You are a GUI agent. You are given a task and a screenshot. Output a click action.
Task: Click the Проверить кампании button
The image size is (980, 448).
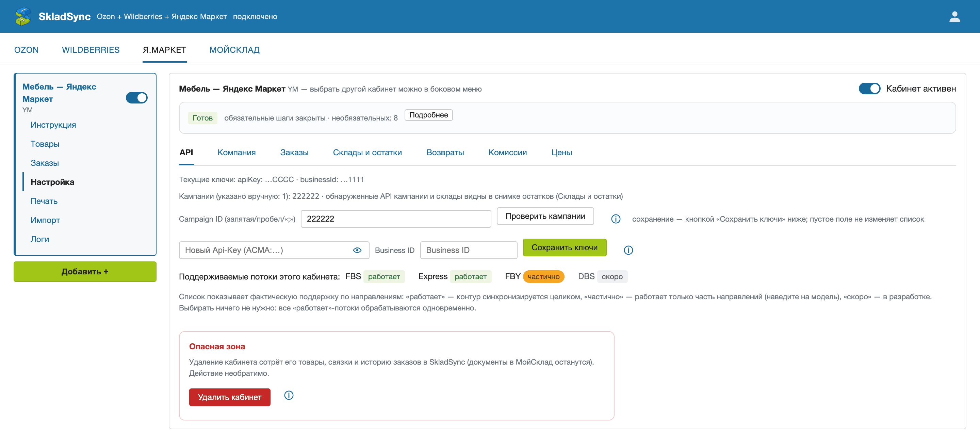coord(545,216)
